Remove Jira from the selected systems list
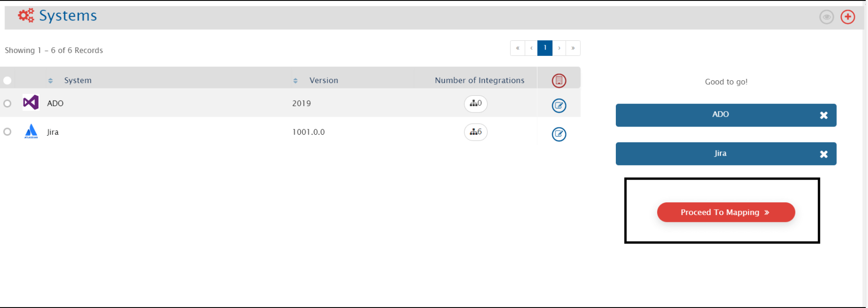The image size is (868, 308). 824,154
